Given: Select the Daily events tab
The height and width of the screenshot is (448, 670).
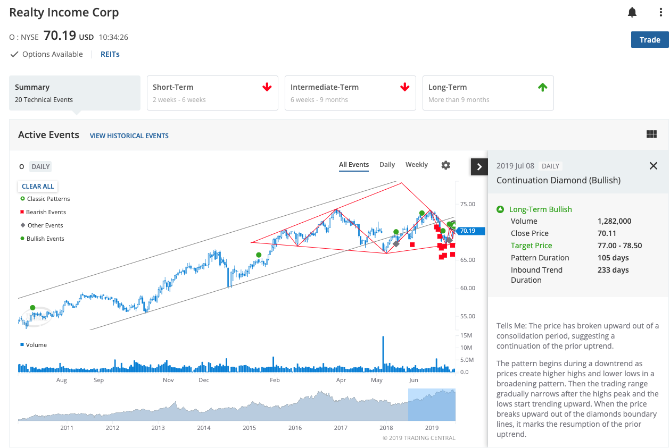Looking at the screenshot, I should [387, 164].
